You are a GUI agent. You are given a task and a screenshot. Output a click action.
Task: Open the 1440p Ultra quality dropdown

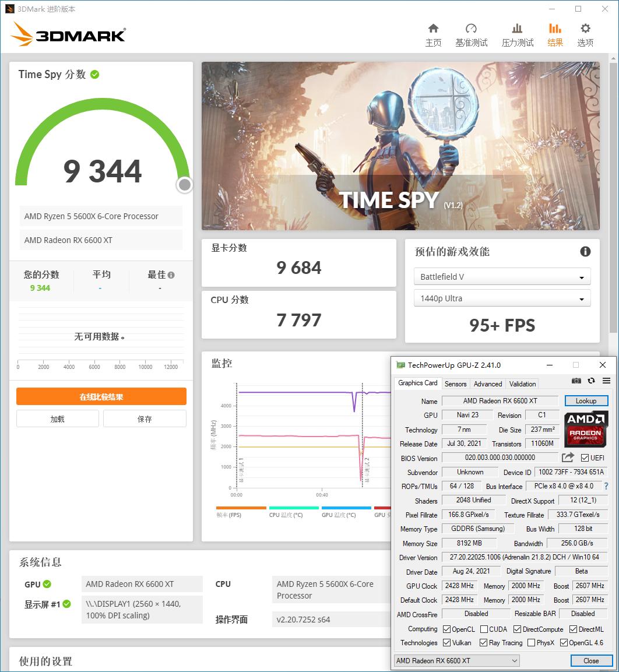pos(501,298)
